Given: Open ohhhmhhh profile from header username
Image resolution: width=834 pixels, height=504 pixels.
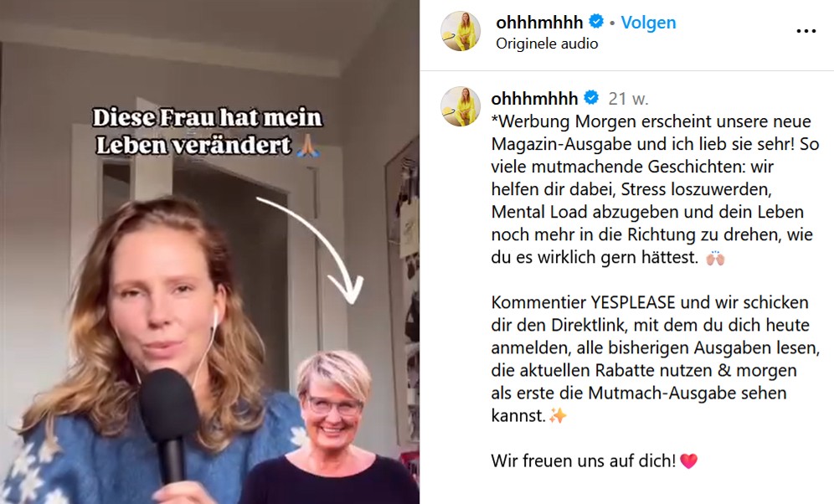Looking at the screenshot, I should [x=539, y=23].
